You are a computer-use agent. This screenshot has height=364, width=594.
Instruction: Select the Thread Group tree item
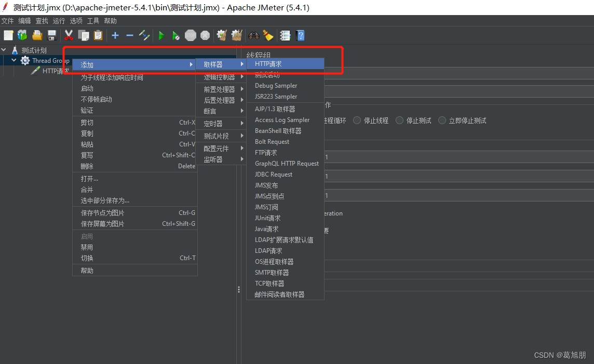click(x=49, y=60)
